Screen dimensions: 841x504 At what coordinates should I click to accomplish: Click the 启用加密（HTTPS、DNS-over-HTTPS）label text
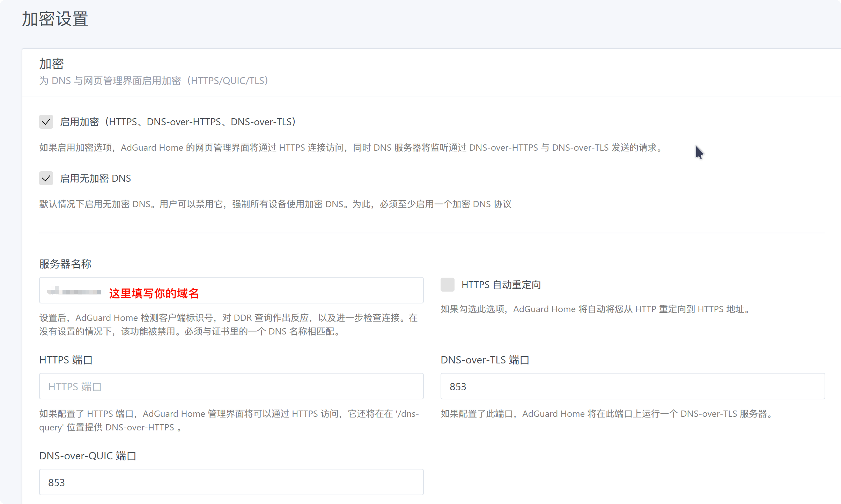pos(178,122)
